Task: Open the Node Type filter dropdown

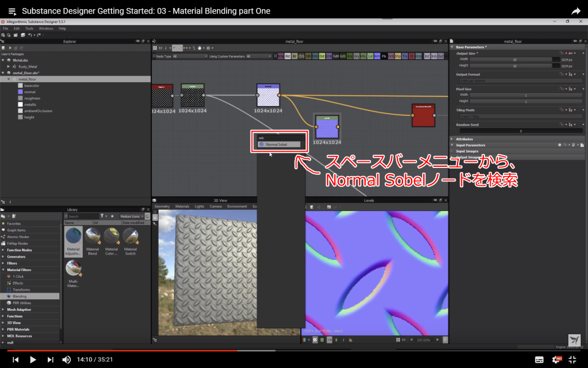Action: coord(190,56)
